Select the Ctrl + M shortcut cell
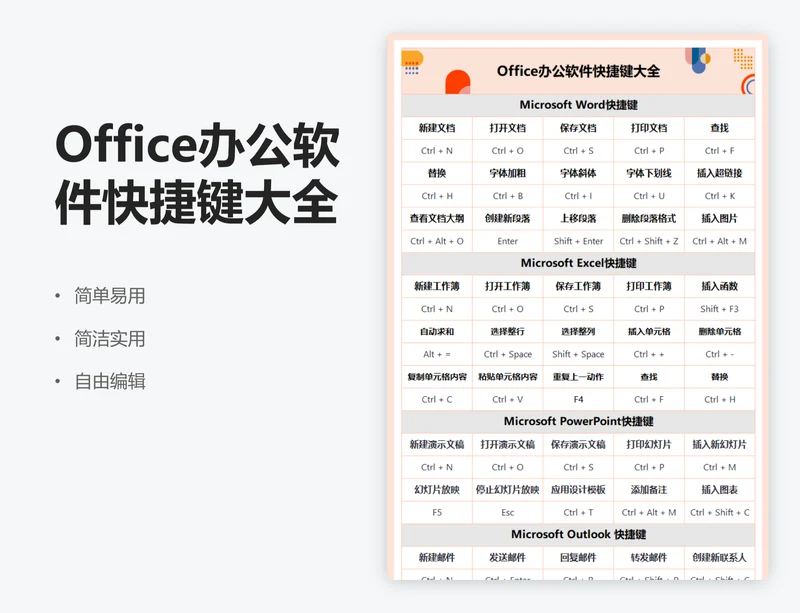 tap(719, 468)
